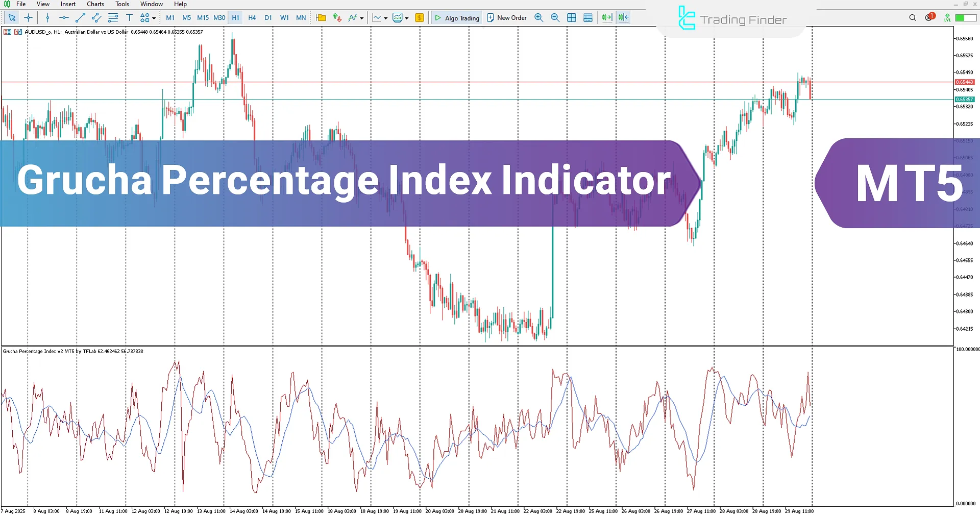Open the shapes and objects tool
This screenshot has height=516, width=980.
[145, 18]
